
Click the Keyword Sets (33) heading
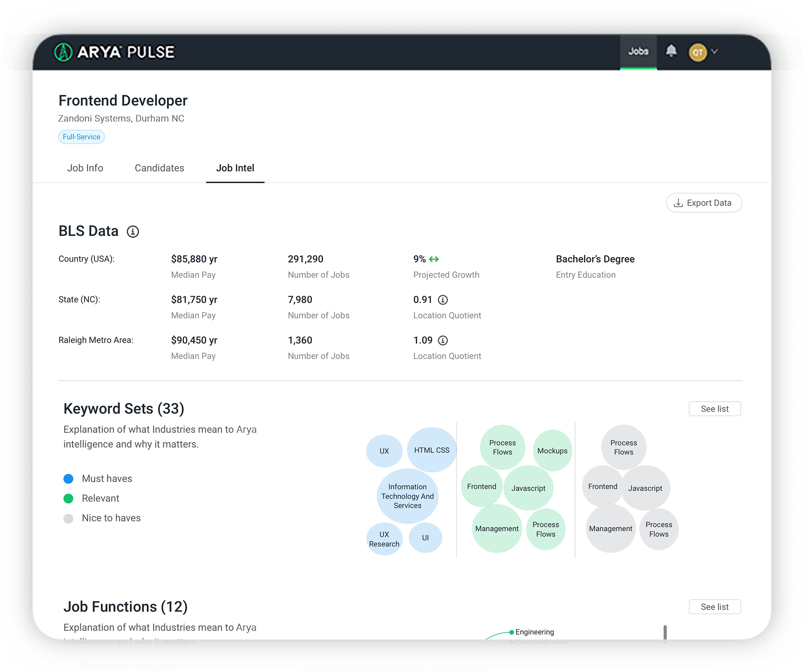click(x=124, y=409)
